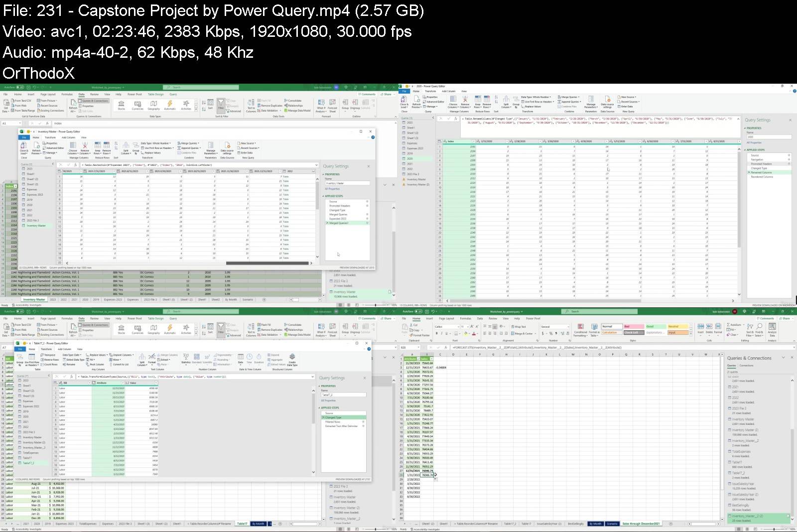
Task: Click Refresh Preview in Inventory Master editor
Action: [36, 148]
